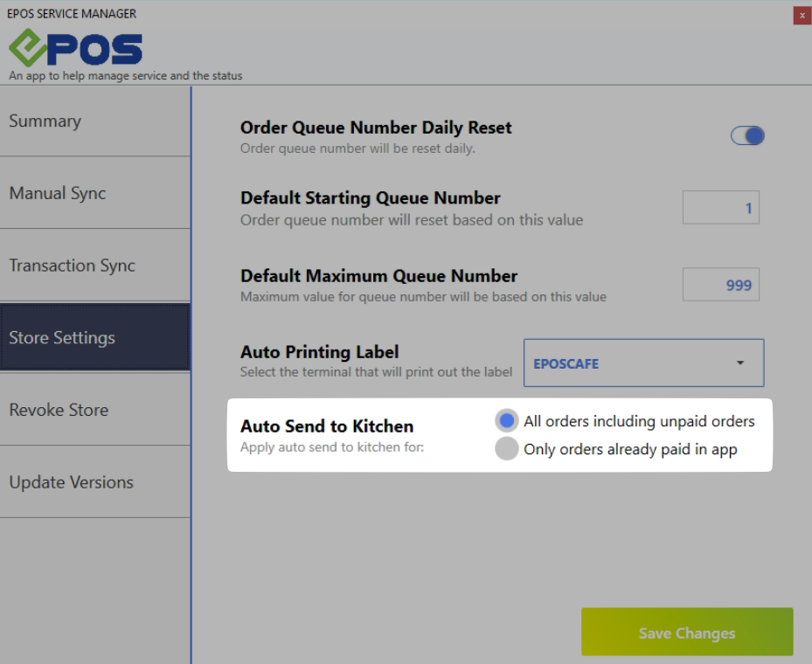Click the Default Starting Queue Number field
This screenshot has width=812, height=664.
pos(720,208)
